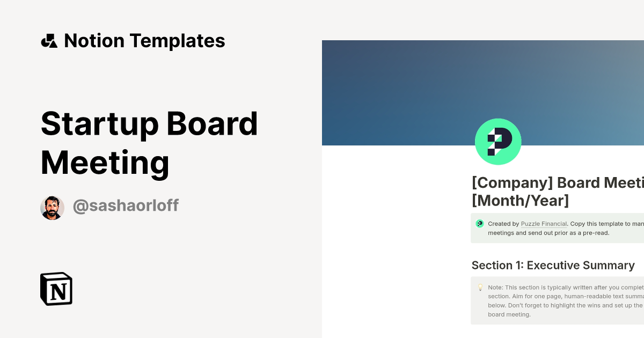Click the word "Meeting" in the large template title
Screen dimensions: 644x338
105,163
